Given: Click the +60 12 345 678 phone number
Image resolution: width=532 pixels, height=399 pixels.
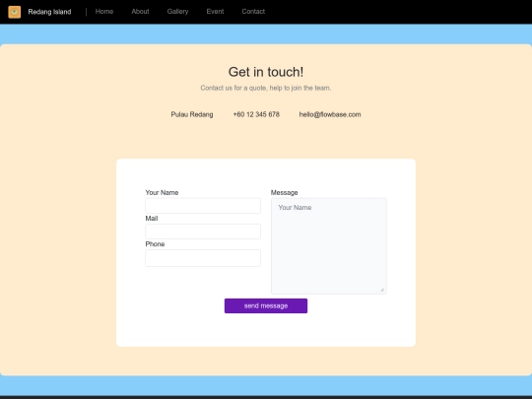Looking at the screenshot, I should click(x=256, y=114).
